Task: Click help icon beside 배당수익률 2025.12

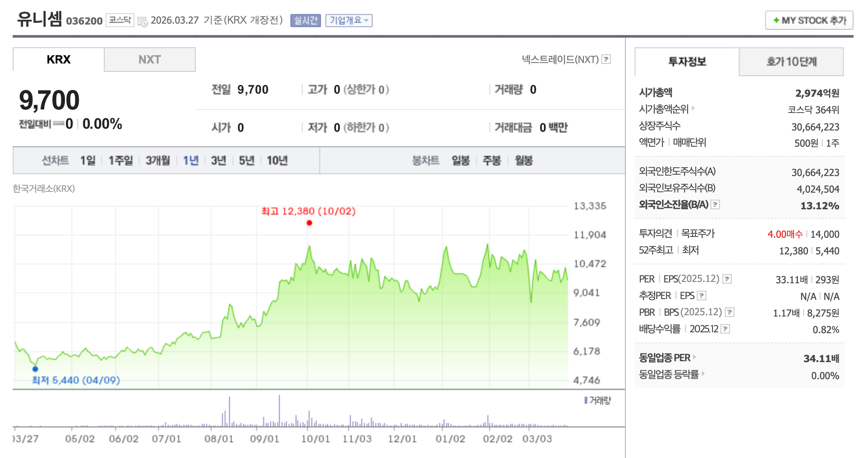Action: coord(725,329)
